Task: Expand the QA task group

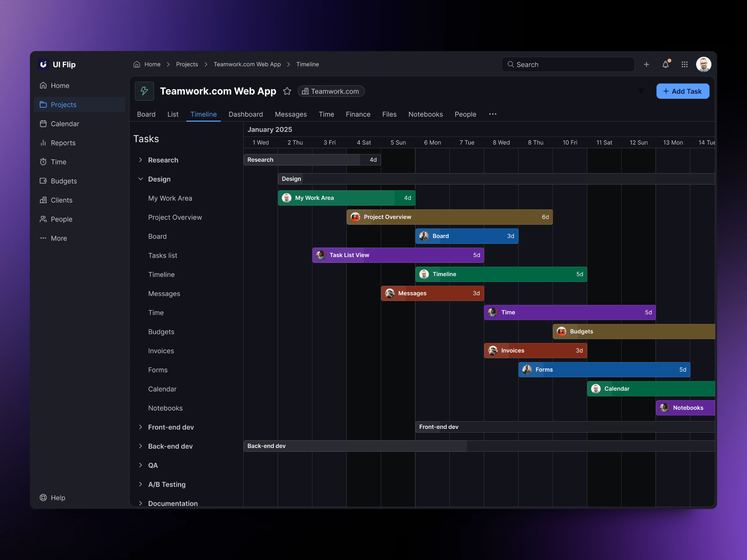Action: (x=140, y=465)
